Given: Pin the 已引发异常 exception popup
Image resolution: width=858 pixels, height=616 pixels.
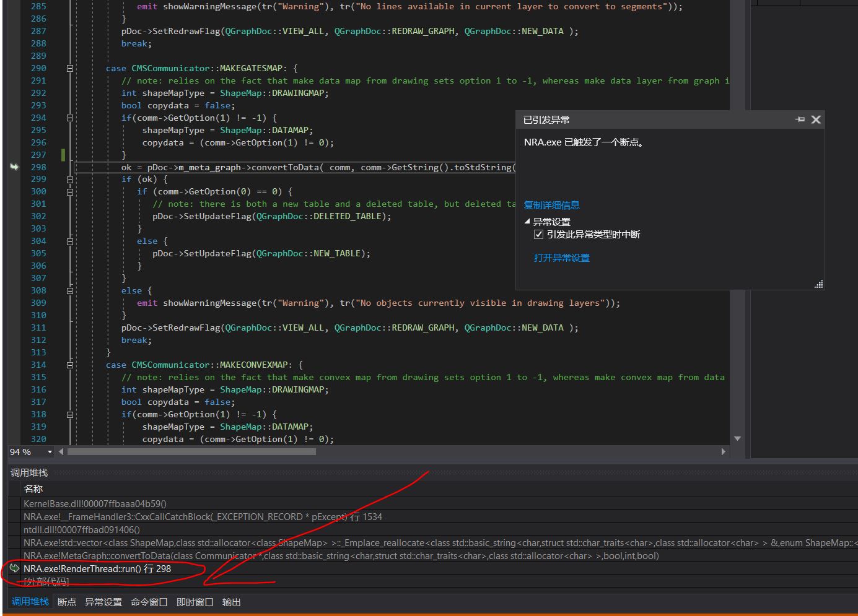Looking at the screenshot, I should (x=800, y=119).
